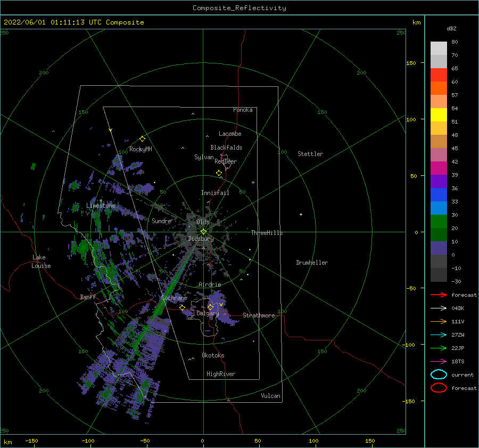Pick the purple 39 dBZ color band
Viewport: 479px width, 448px height.
[439, 181]
